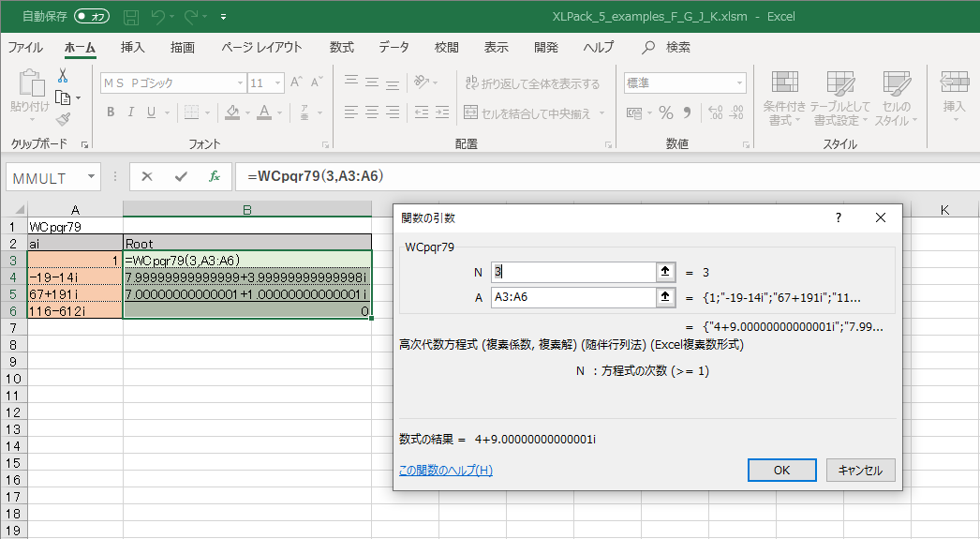This screenshot has height=539, width=980.
Task: Click the Decrease Font Size icon
Action: point(317,82)
